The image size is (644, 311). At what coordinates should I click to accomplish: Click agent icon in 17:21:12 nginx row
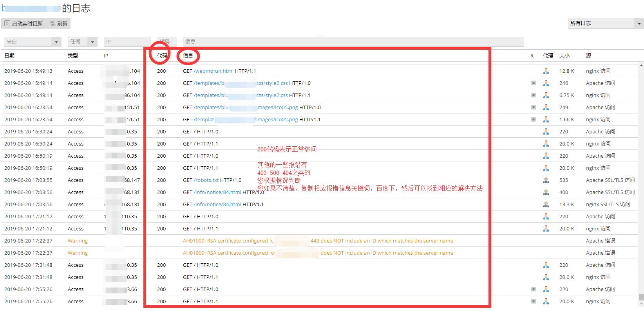(x=546, y=228)
